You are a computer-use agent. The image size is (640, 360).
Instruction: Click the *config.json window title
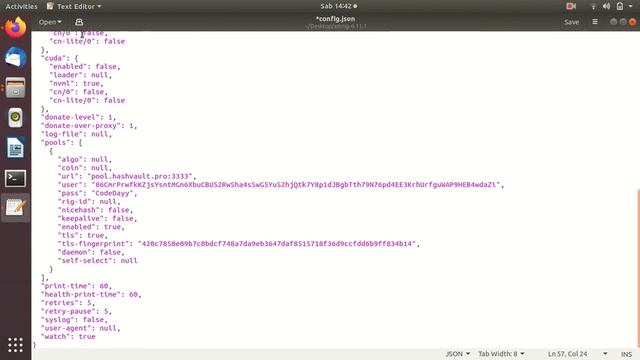(x=336, y=19)
